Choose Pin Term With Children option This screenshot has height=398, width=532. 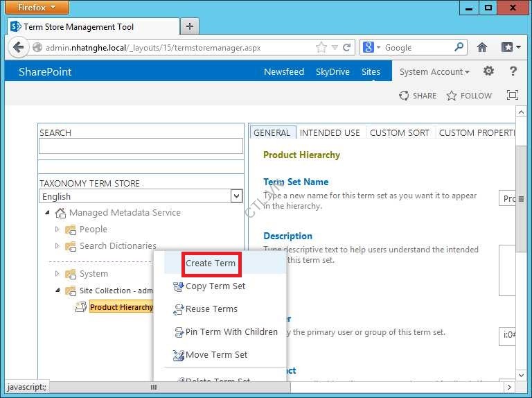coord(231,331)
